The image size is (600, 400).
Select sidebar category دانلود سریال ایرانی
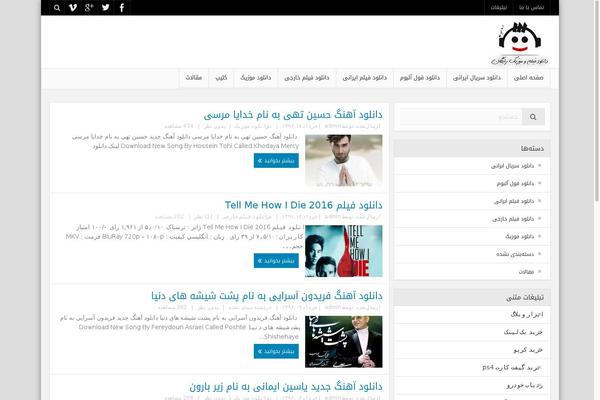tap(512, 166)
